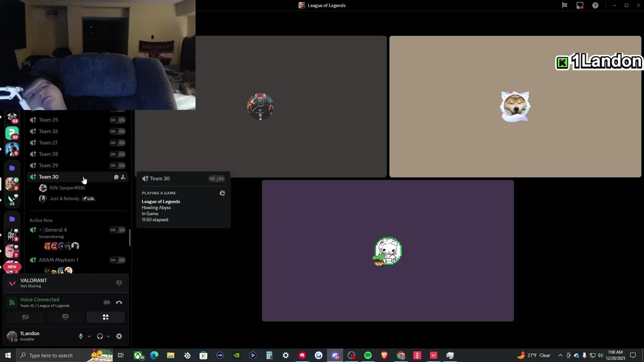The height and width of the screenshot is (362, 644).
Task: Open the green server icon with 32 badge
Action: click(12, 133)
